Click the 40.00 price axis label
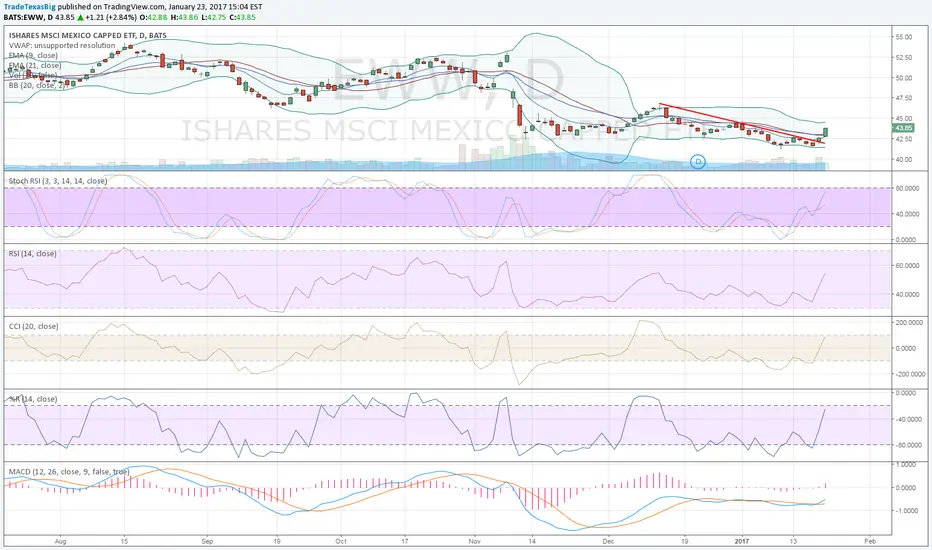The height and width of the screenshot is (550, 932). point(903,159)
